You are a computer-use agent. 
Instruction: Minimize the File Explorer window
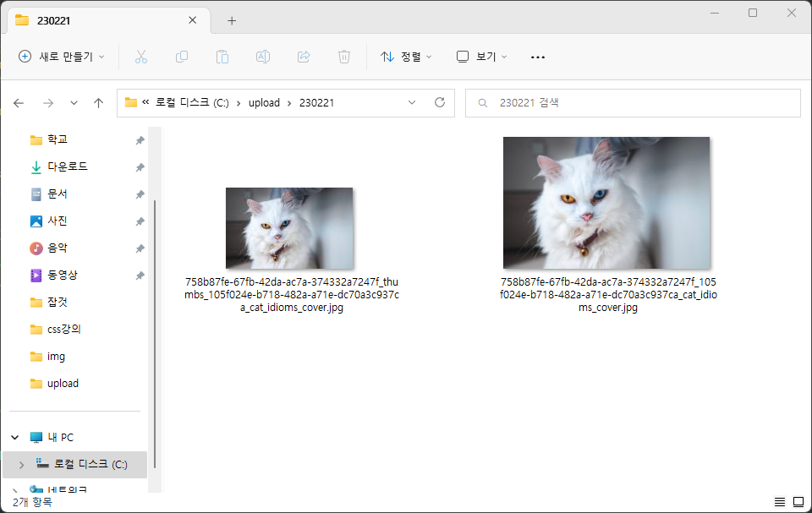tap(715, 13)
